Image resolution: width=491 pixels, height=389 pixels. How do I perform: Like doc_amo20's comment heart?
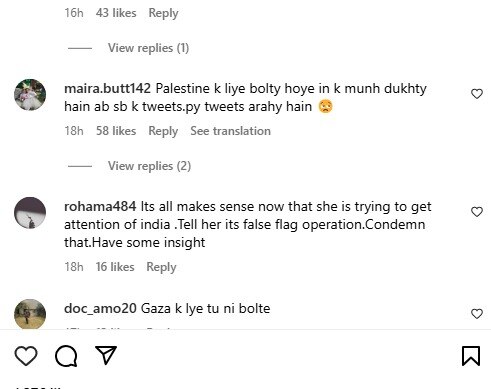coord(477,314)
